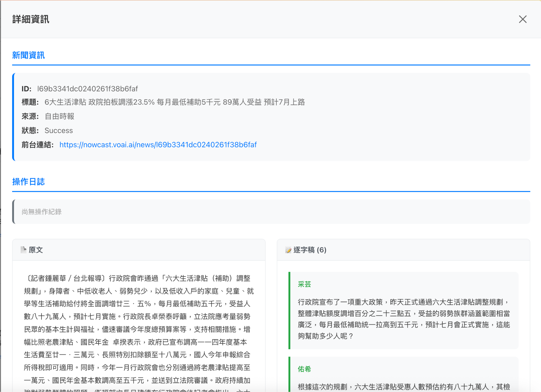Screen dimensions: 541x392
Task: Click the 操作日誌 section heading
Action: pos(29,182)
